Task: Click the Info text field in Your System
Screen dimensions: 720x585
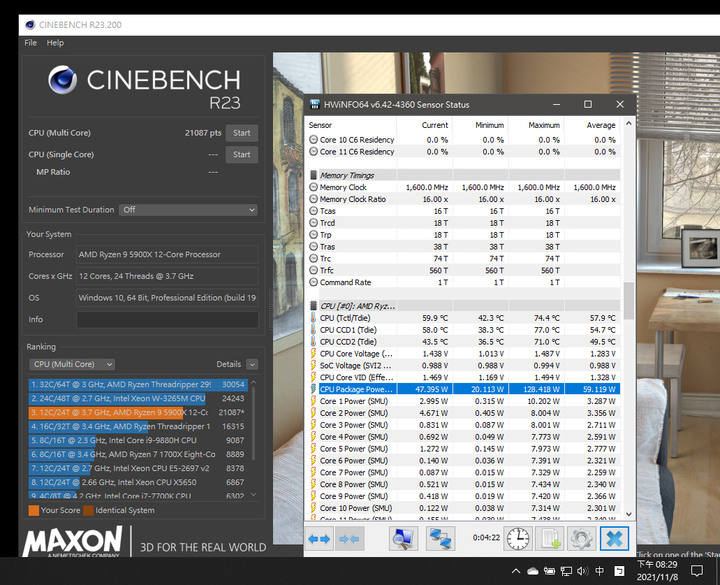Action: (167, 320)
